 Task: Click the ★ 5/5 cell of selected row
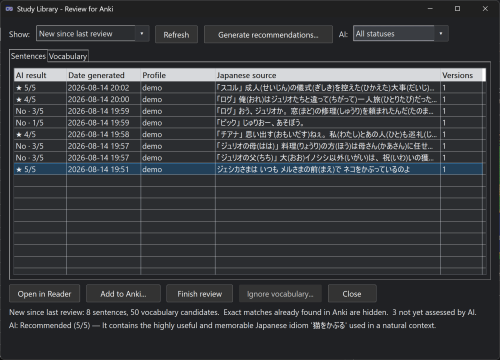(x=40, y=169)
